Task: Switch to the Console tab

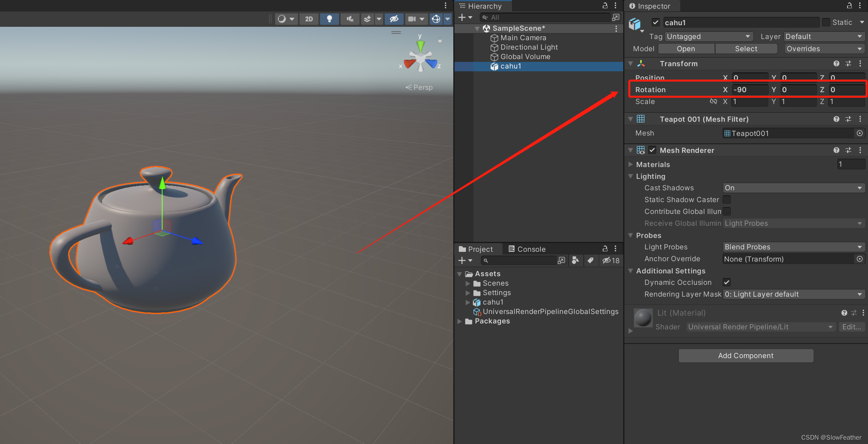Action: coord(527,249)
